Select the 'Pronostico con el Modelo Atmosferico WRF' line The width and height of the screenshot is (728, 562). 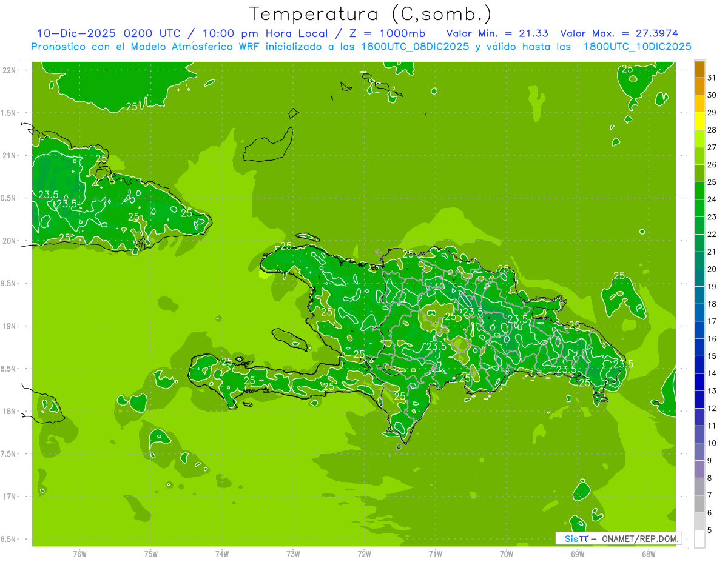[x=147, y=47]
